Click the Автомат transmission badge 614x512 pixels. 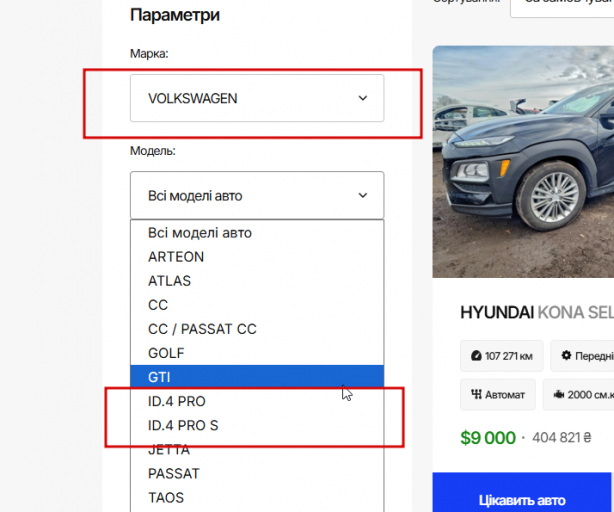(498, 395)
